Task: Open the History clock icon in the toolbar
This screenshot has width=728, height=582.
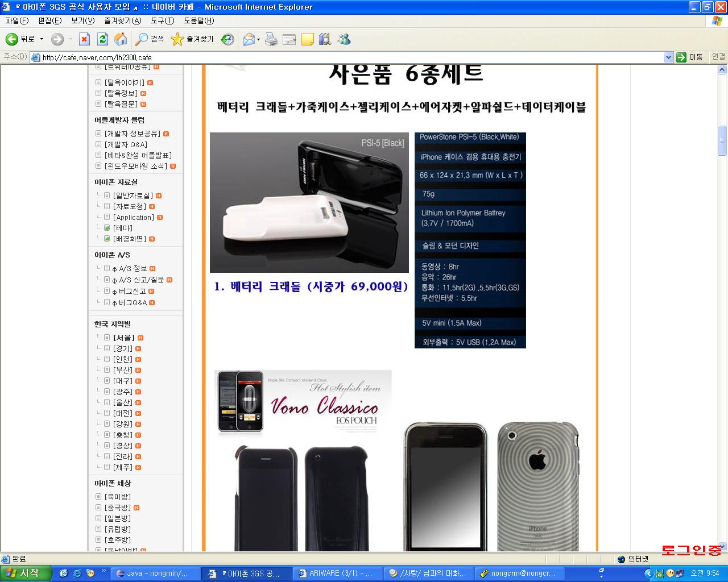Action: (227, 39)
